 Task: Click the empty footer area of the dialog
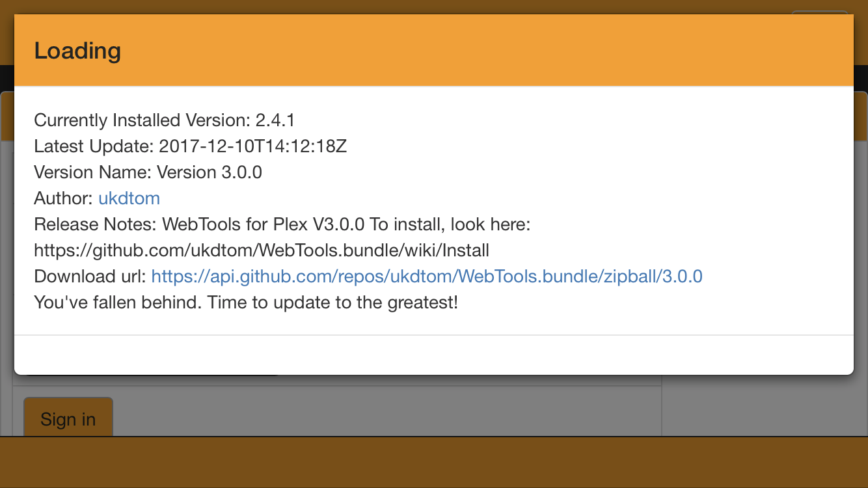point(433,355)
